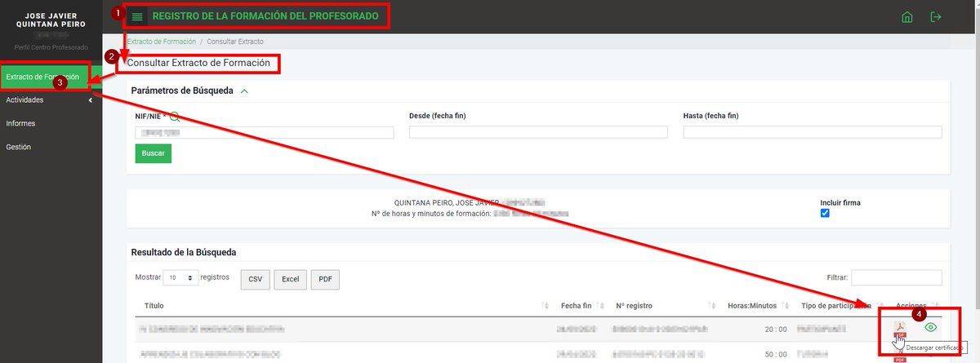The image size is (980, 363).
Task: Open the Mostrar registros count dropdown
Action: point(180,278)
